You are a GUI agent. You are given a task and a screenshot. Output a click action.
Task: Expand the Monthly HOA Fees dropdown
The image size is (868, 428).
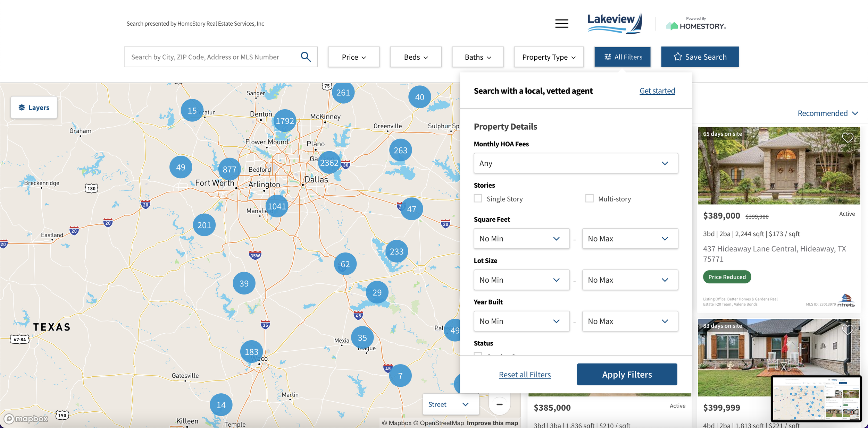pos(576,163)
